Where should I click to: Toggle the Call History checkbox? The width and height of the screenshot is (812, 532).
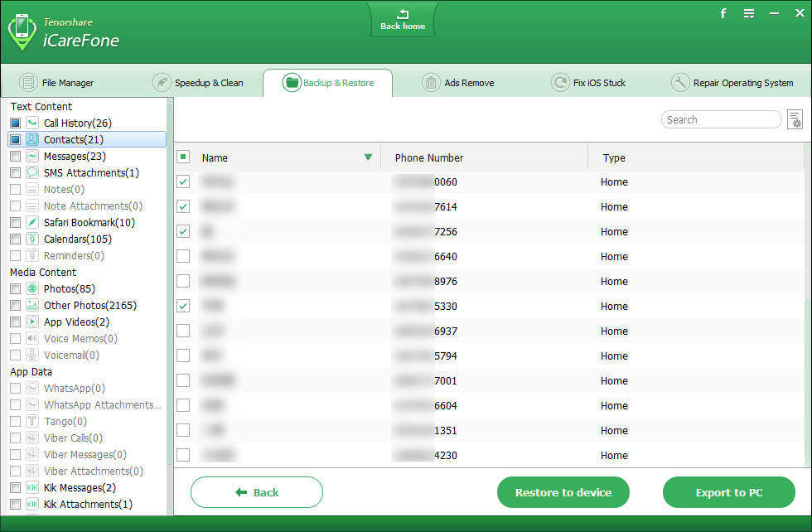coord(16,123)
